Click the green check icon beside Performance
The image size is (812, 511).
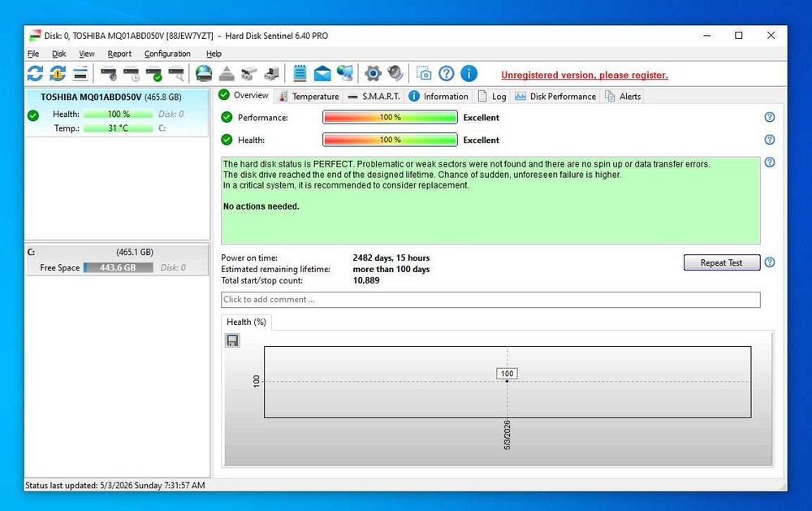tap(227, 117)
